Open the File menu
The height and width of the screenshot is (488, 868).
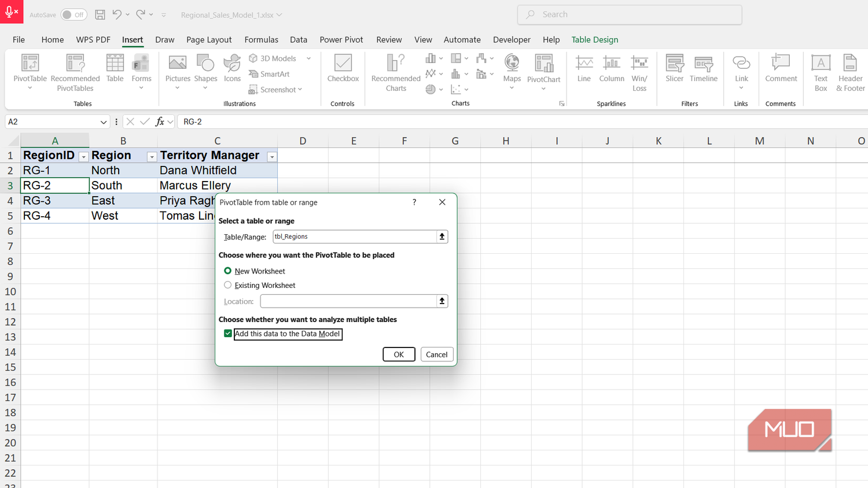click(x=19, y=39)
